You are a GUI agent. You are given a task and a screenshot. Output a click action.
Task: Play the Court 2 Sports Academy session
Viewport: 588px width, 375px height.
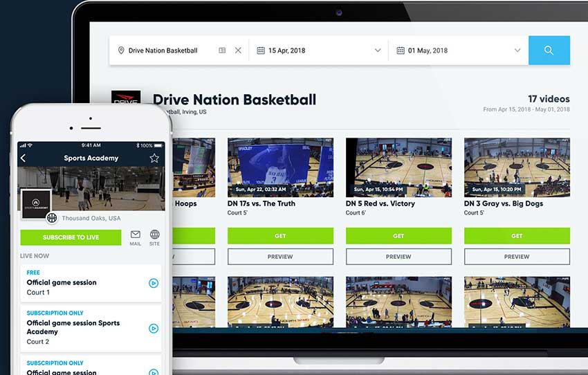coord(154,329)
